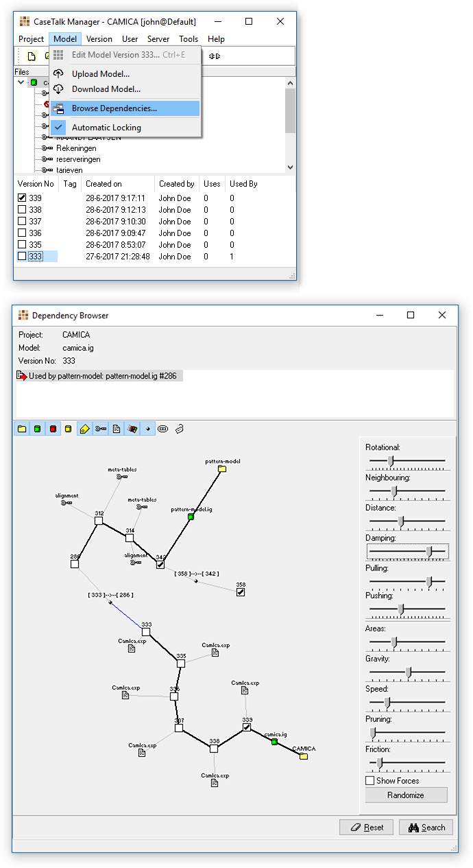Toggle the key-shaped filter icon
The image size is (473, 868).
pyautogui.click(x=100, y=429)
